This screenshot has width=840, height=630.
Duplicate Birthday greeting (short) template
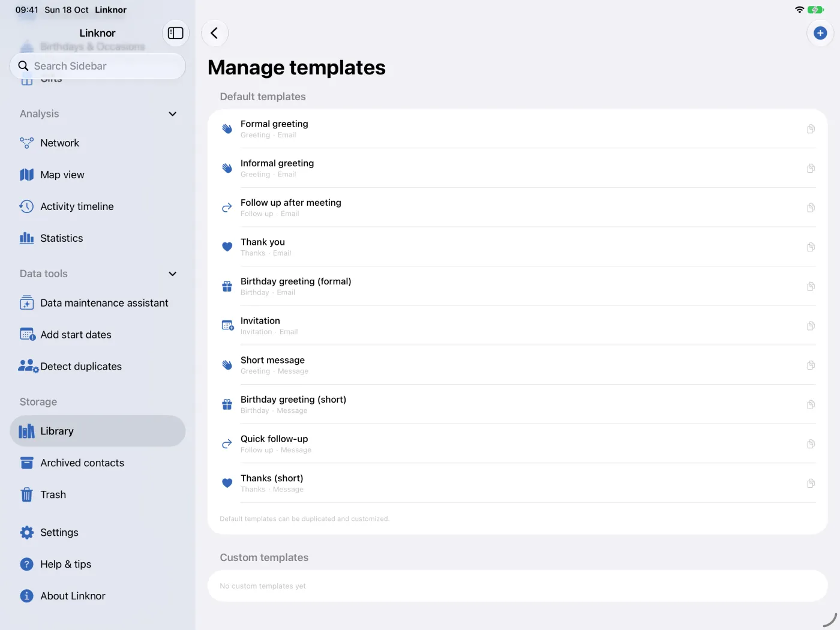[811, 405]
